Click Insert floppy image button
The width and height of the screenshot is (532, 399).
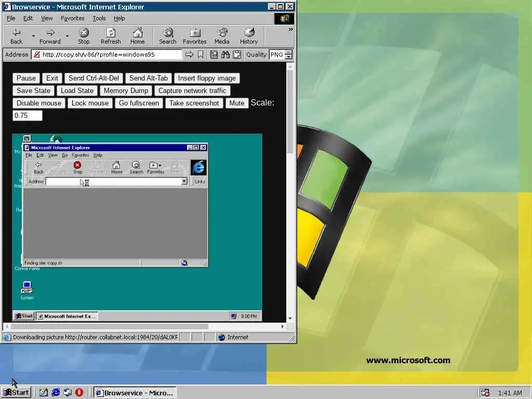coord(207,78)
